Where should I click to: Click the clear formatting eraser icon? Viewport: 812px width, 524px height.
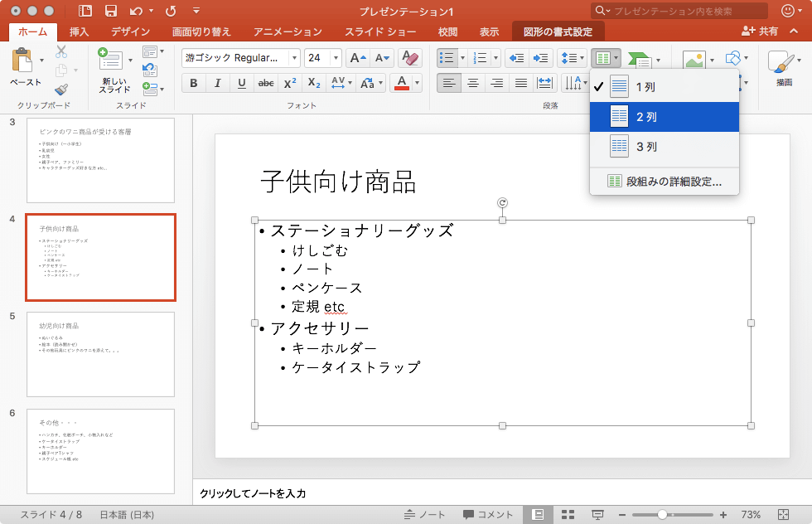click(409, 58)
